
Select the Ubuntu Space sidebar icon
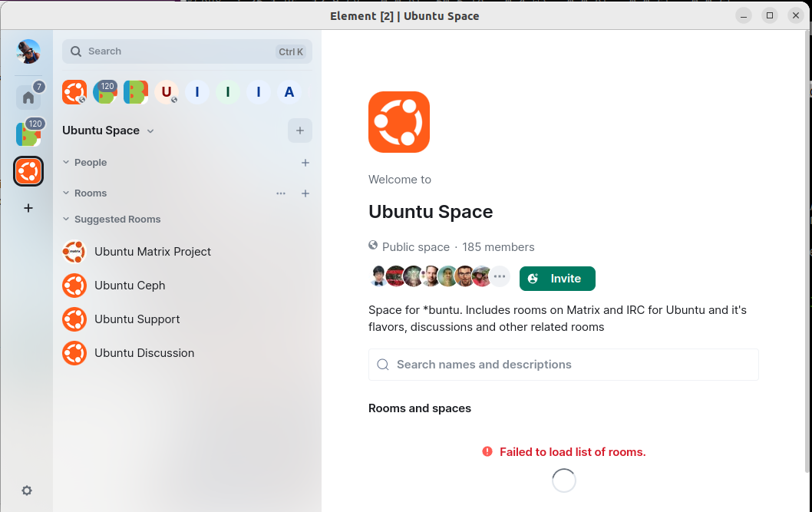point(28,171)
